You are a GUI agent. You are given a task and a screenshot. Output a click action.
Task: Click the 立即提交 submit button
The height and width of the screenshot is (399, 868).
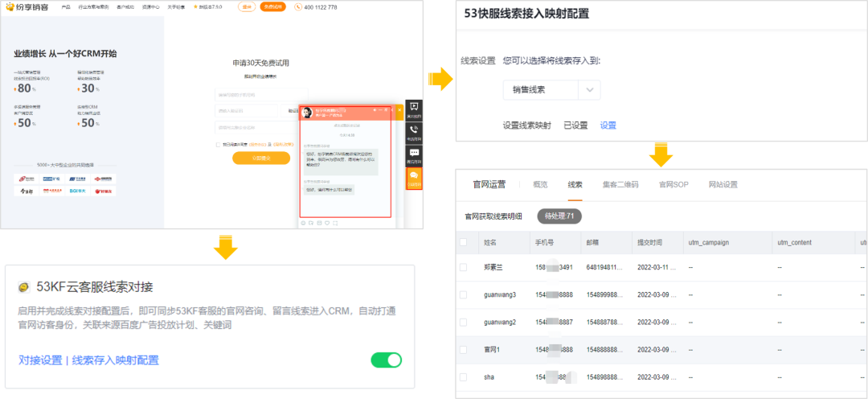[261, 158]
